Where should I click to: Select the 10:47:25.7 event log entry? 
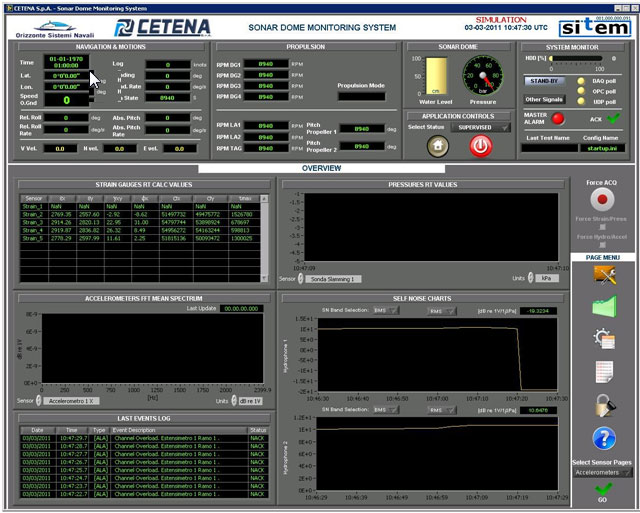144,470
